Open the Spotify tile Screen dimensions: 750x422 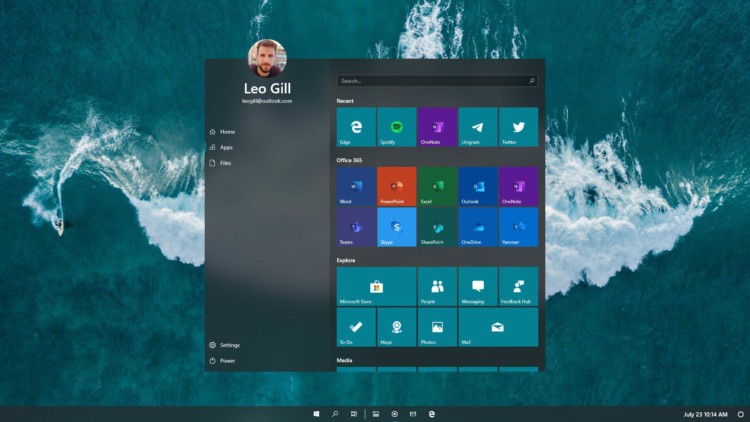tap(397, 128)
